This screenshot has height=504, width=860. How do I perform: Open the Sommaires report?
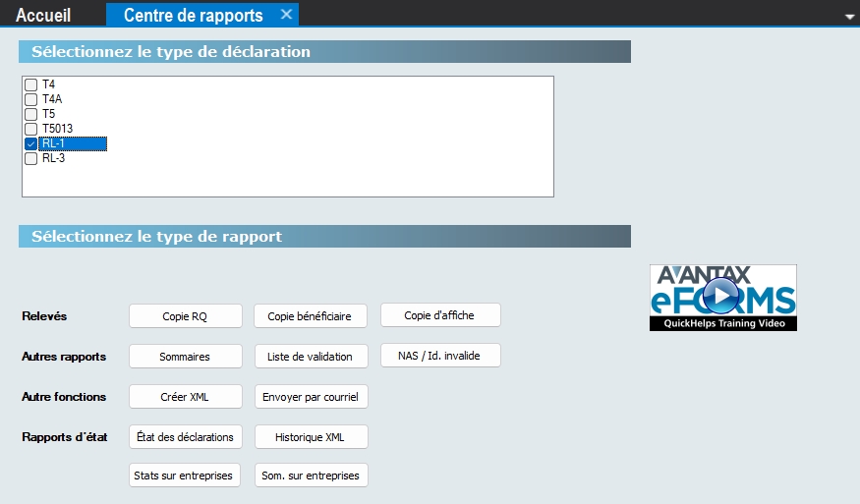pos(186,356)
